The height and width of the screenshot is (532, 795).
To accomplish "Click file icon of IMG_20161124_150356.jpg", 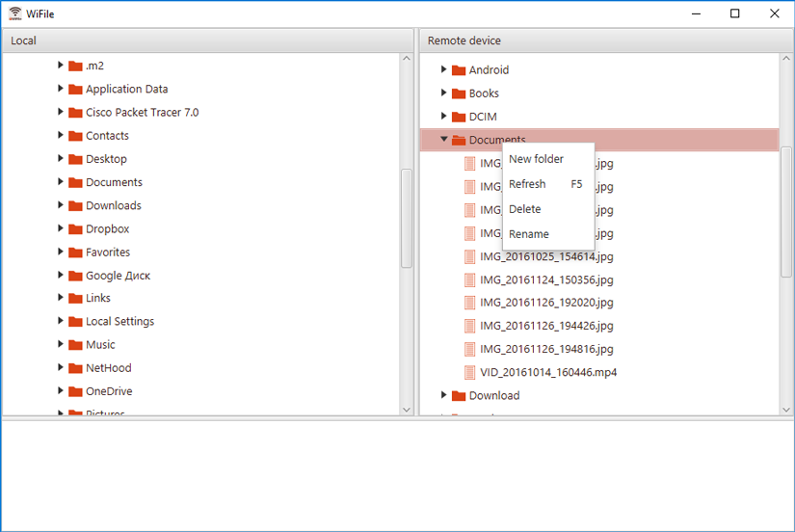I will click(x=470, y=279).
